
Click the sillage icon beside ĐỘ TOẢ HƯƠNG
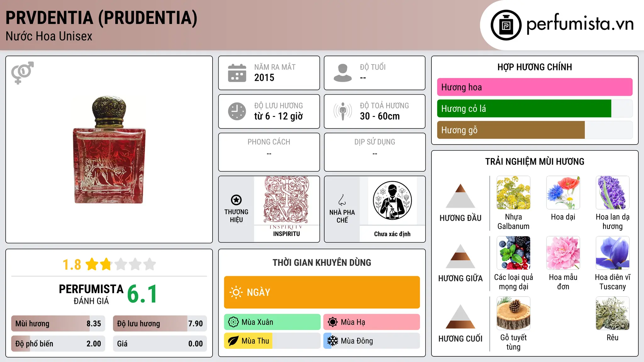(x=343, y=111)
